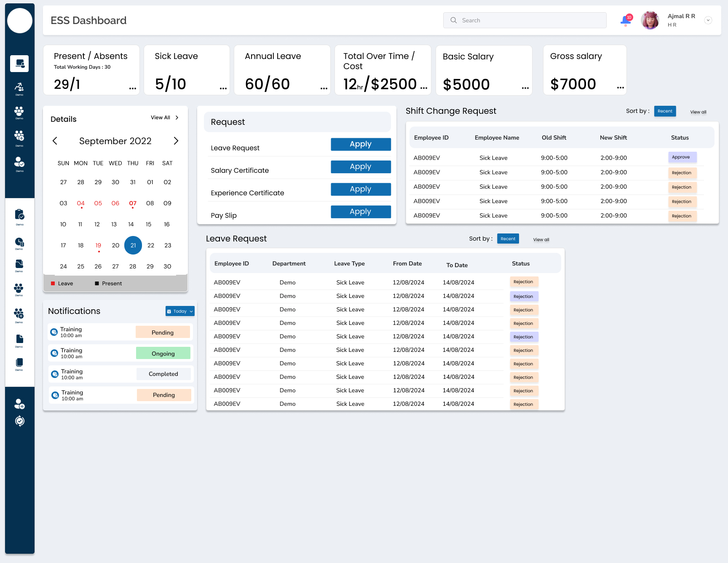Click the Approve status in shift table
Image resolution: width=728 pixels, height=563 pixels.
pyautogui.click(x=682, y=157)
